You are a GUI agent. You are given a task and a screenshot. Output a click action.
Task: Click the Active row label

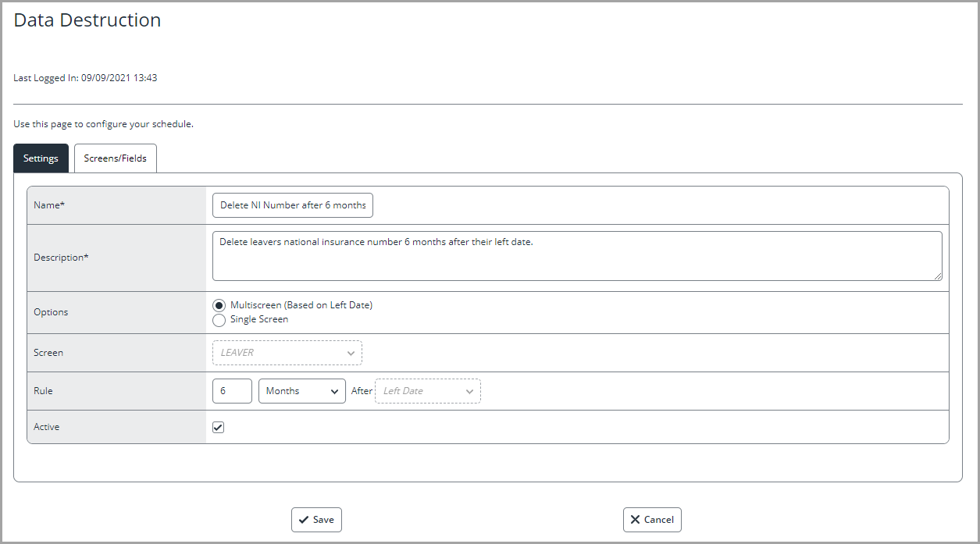tap(47, 428)
